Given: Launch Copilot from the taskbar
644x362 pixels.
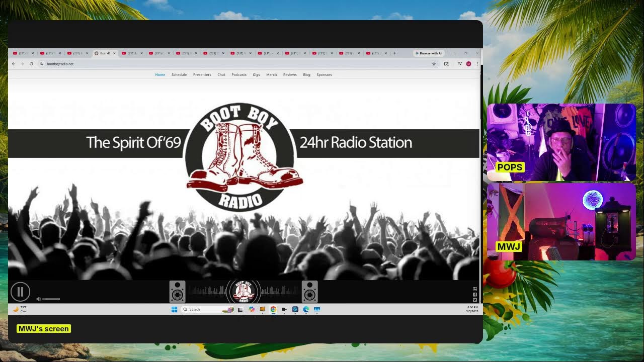Looking at the screenshot, I should coord(252,309).
